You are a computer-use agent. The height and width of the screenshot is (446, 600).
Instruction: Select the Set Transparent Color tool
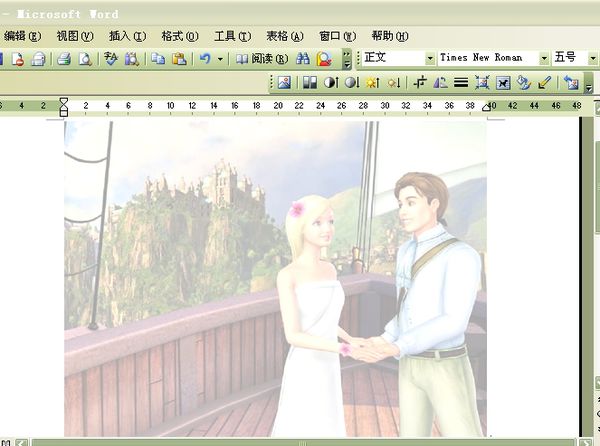(x=545, y=83)
